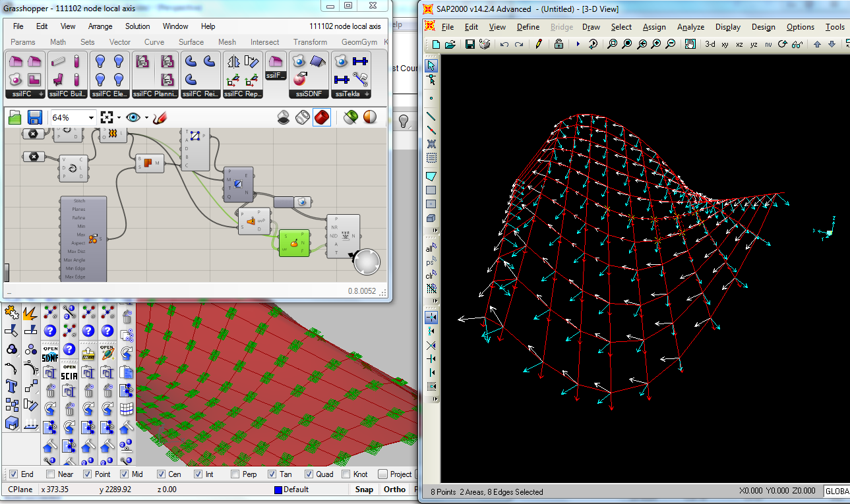
Task: Click the SAP2000 undo arrow icon
Action: (x=504, y=44)
